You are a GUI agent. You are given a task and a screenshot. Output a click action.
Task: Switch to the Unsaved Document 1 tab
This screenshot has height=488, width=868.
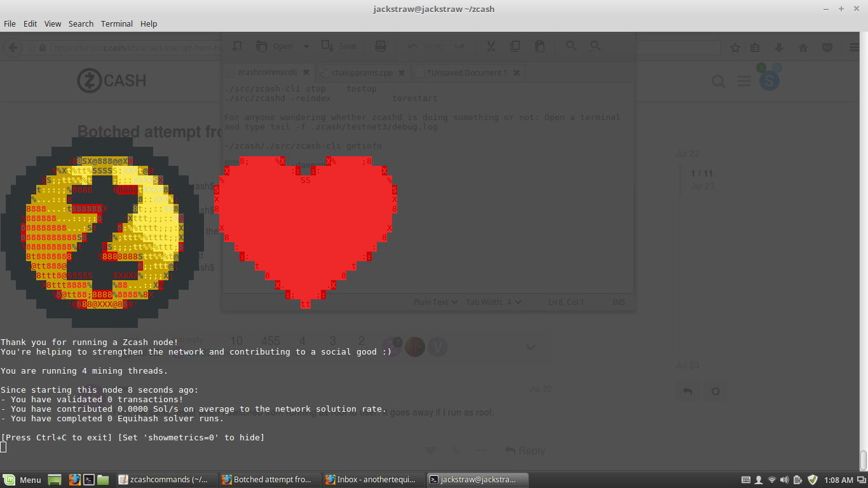(467, 73)
